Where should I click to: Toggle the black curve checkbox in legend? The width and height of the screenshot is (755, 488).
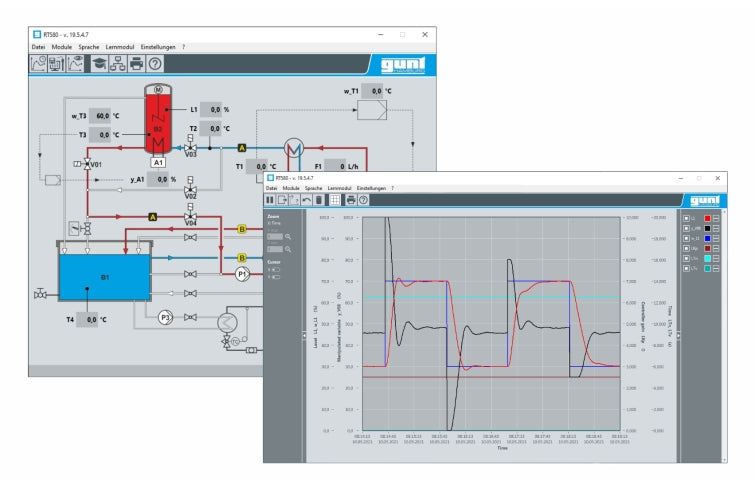[686, 230]
